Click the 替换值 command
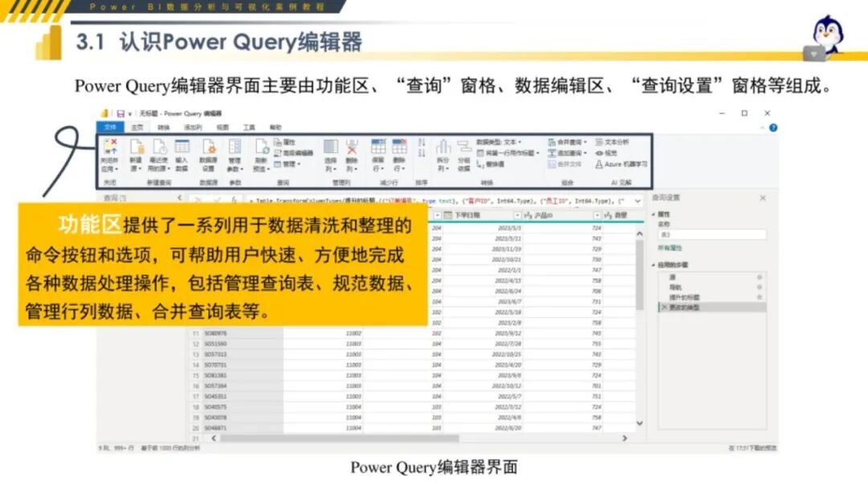 tap(490, 165)
